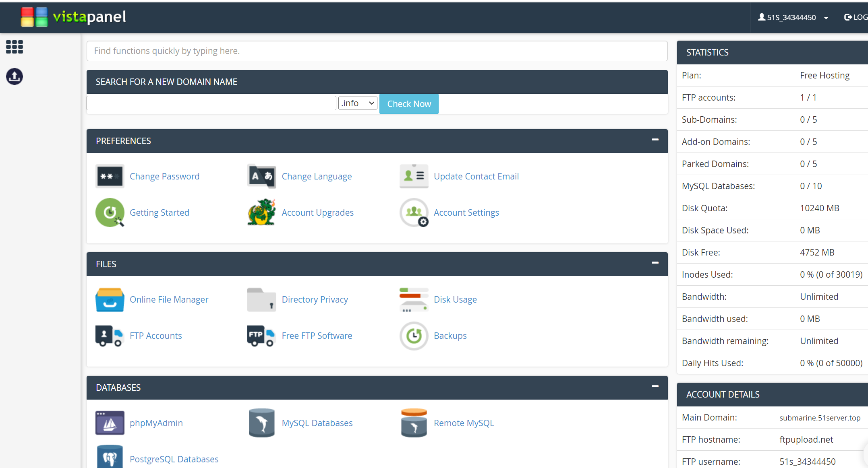
Task: Click the Change Password icon
Action: [x=110, y=176]
